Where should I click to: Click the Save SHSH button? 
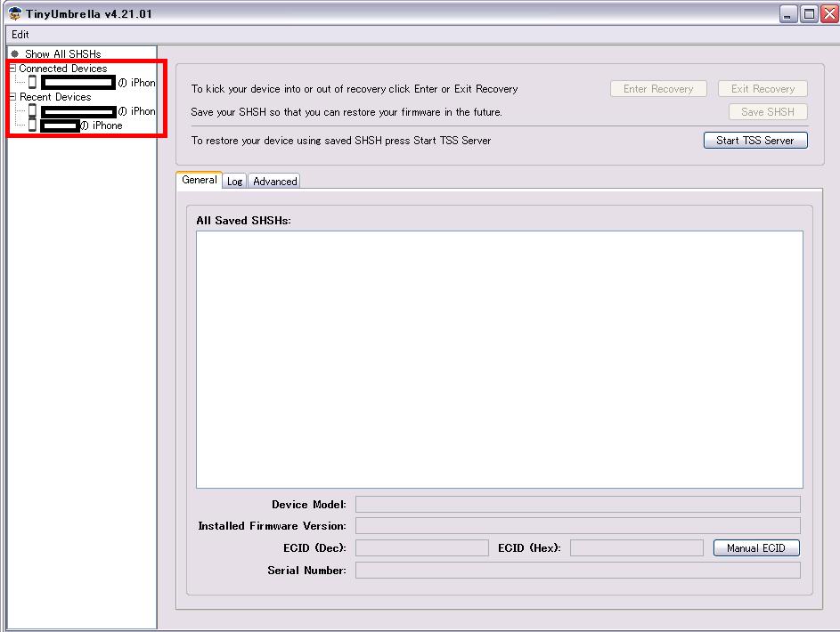click(768, 112)
